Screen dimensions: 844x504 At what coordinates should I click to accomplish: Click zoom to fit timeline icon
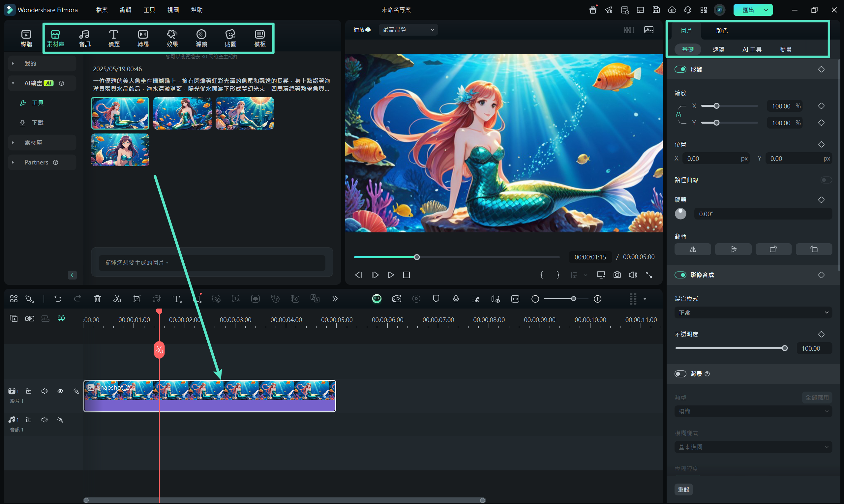coord(515,299)
